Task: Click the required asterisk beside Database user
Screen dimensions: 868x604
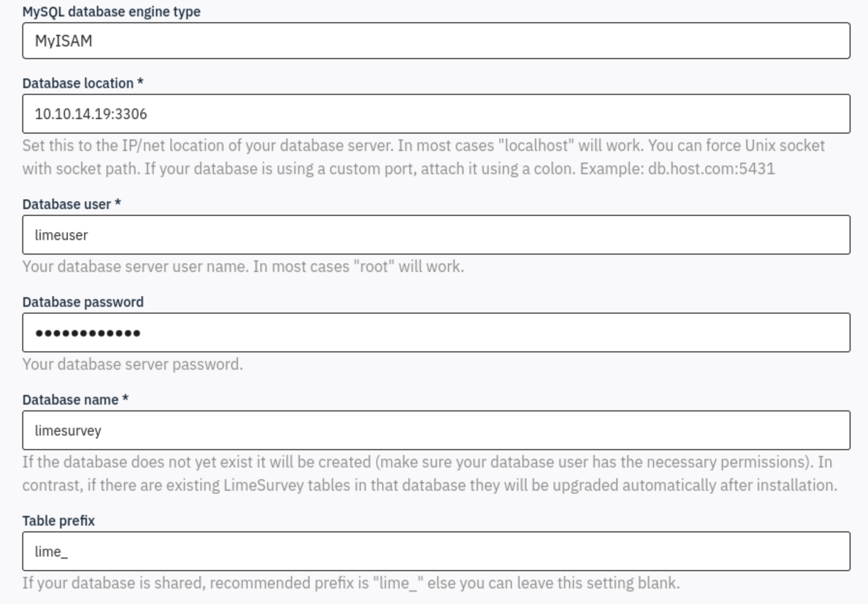Action: click(x=118, y=203)
